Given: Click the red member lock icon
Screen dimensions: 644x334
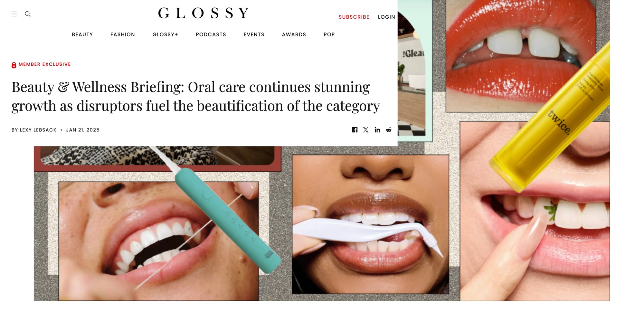Looking at the screenshot, I should (14, 65).
